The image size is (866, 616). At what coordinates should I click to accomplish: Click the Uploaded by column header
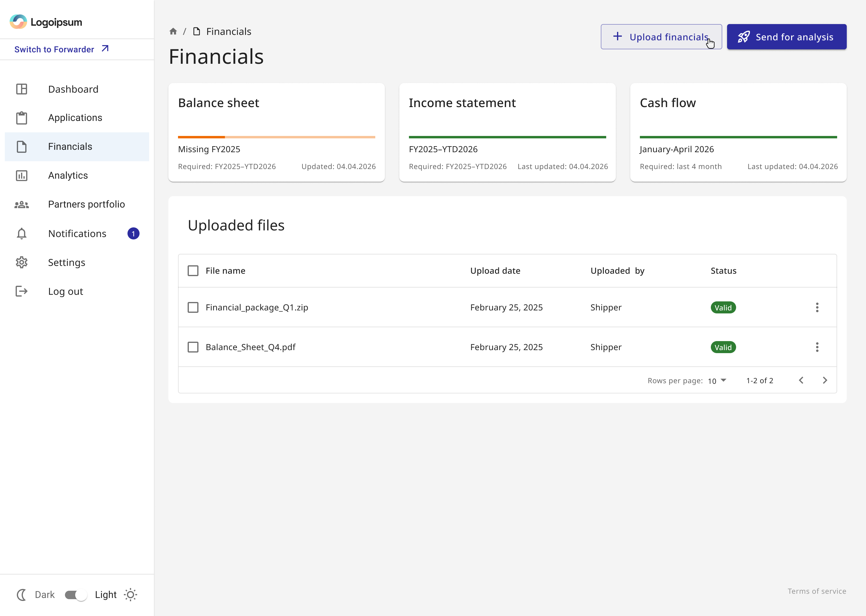pos(617,271)
